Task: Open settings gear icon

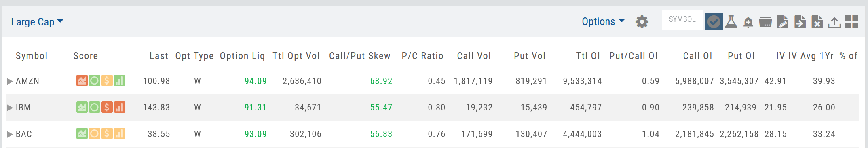Action: tap(642, 22)
